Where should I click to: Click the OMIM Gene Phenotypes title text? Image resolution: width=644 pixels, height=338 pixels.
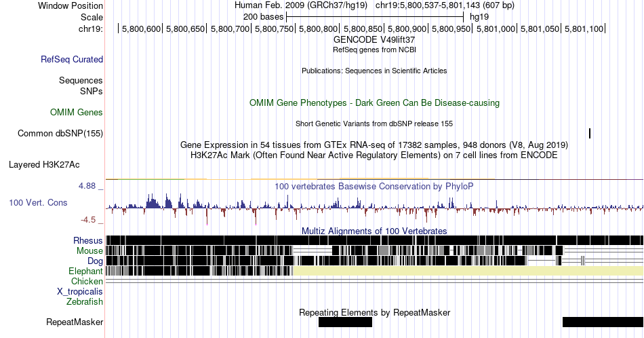pyautogui.click(x=374, y=102)
